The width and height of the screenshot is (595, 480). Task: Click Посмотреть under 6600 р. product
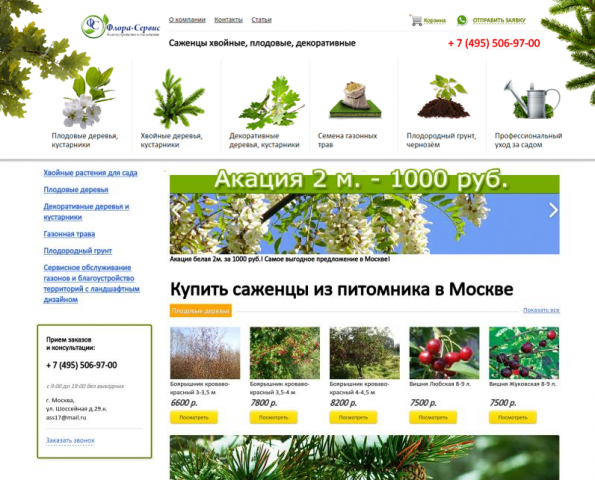[x=194, y=417]
